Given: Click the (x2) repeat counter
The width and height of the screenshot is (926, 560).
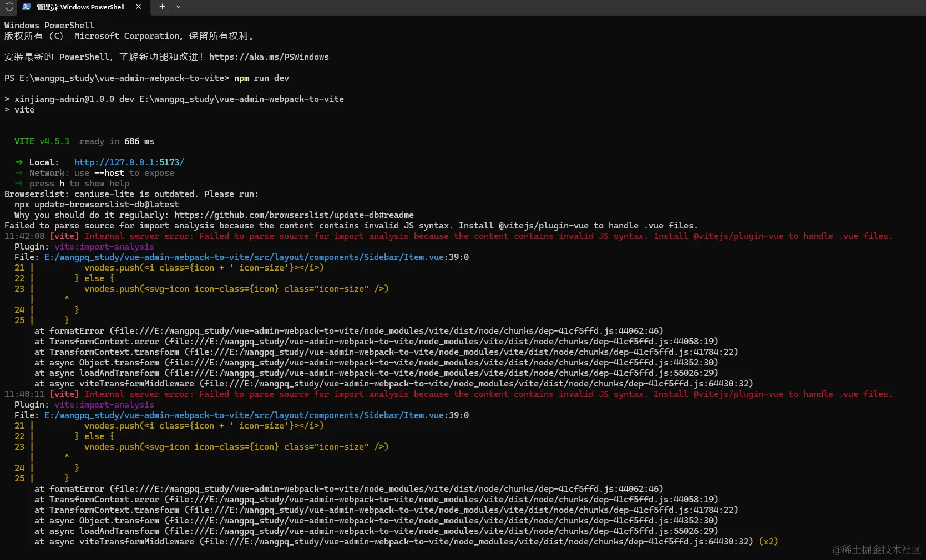Looking at the screenshot, I should coord(768,542).
